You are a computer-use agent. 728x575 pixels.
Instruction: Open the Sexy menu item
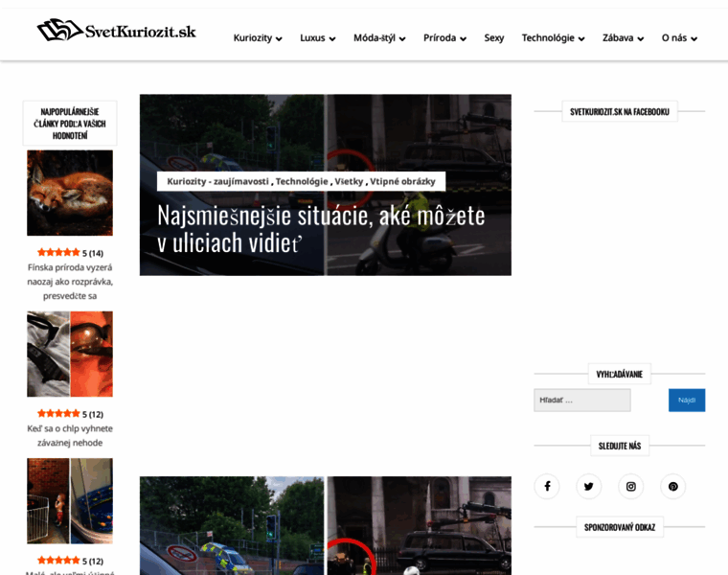494,38
